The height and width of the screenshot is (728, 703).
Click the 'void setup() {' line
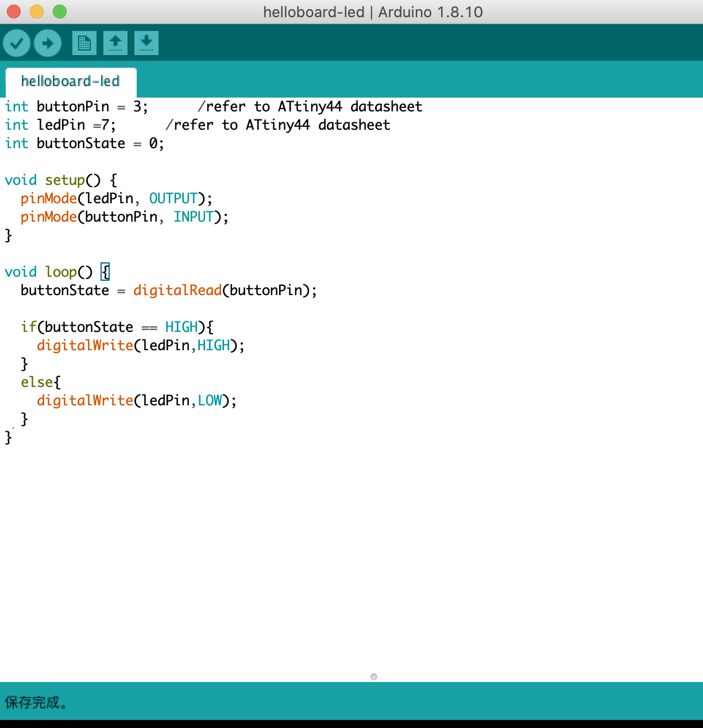click(x=61, y=180)
